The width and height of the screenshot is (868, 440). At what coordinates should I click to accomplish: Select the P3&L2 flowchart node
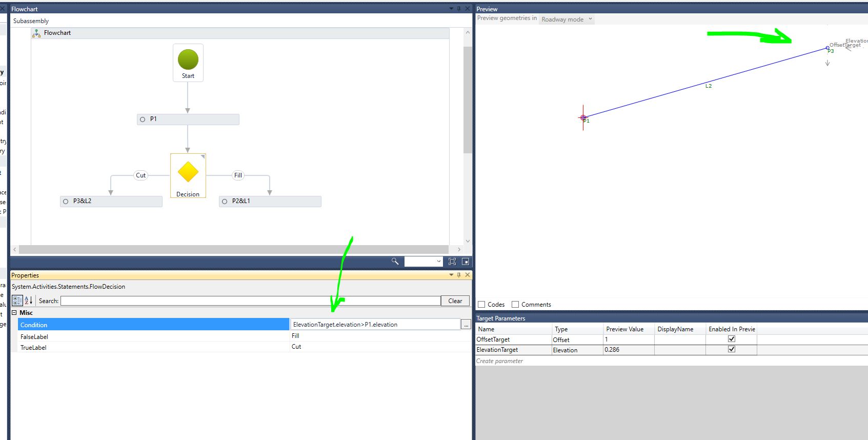[x=111, y=202]
